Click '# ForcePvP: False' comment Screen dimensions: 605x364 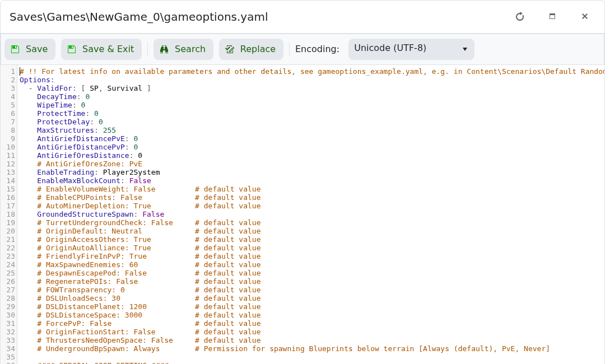coord(75,324)
